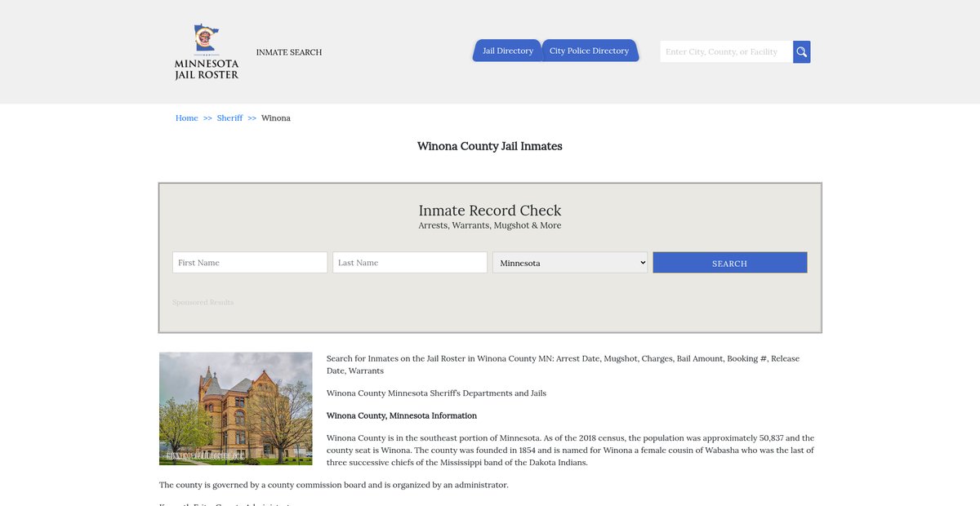This screenshot has width=980, height=506.
Task: Select the Winona breadcrumb item
Action: [276, 118]
